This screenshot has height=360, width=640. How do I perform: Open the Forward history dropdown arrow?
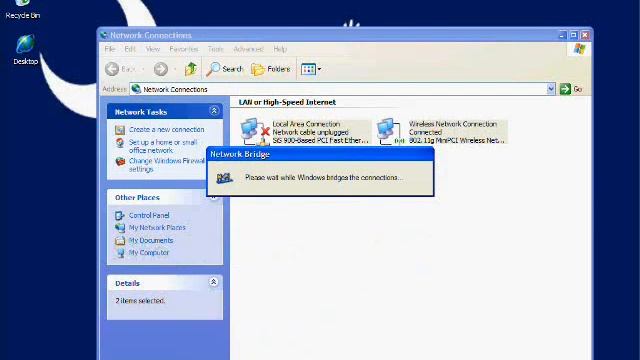175,69
